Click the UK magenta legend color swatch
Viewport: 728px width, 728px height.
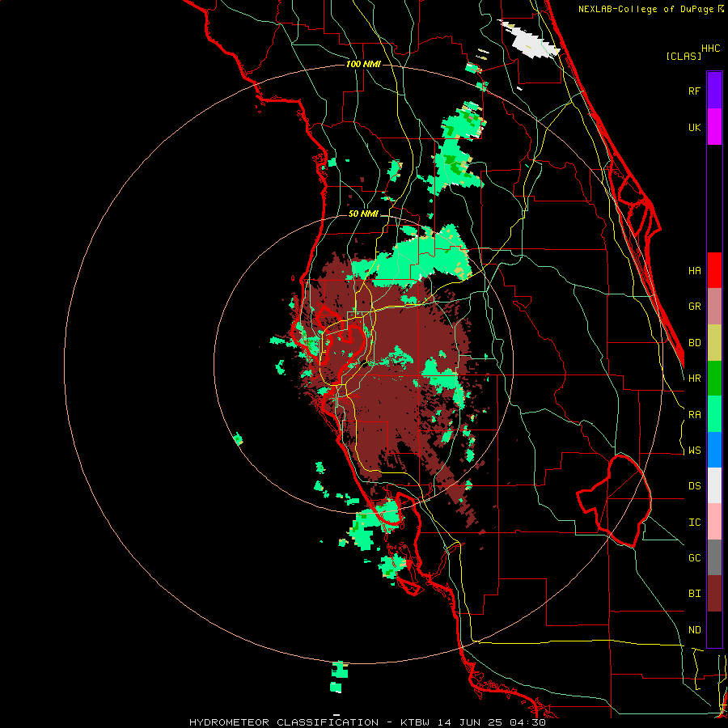tap(714, 127)
